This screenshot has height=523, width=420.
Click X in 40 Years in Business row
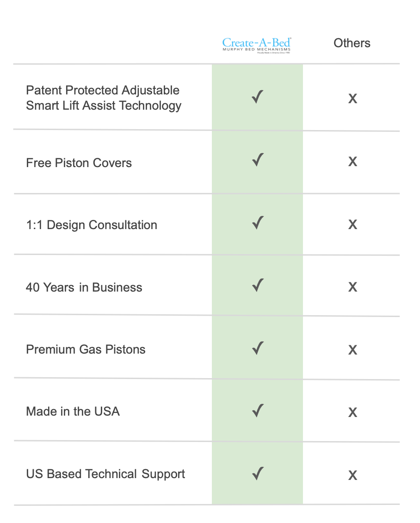coord(352,287)
